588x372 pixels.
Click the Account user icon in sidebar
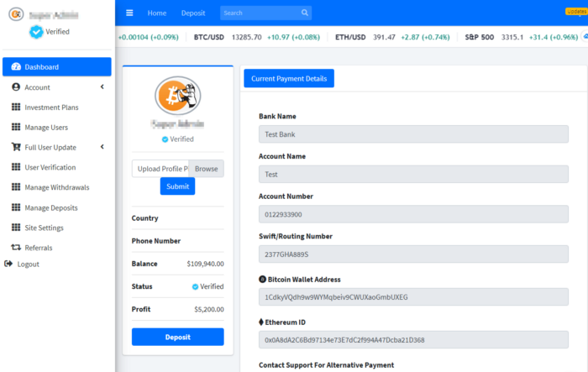point(16,87)
